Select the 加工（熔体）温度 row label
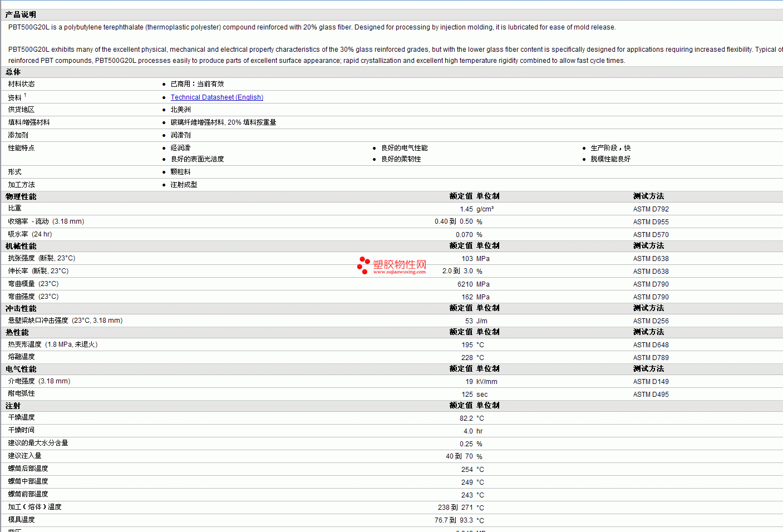 pos(35,507)
